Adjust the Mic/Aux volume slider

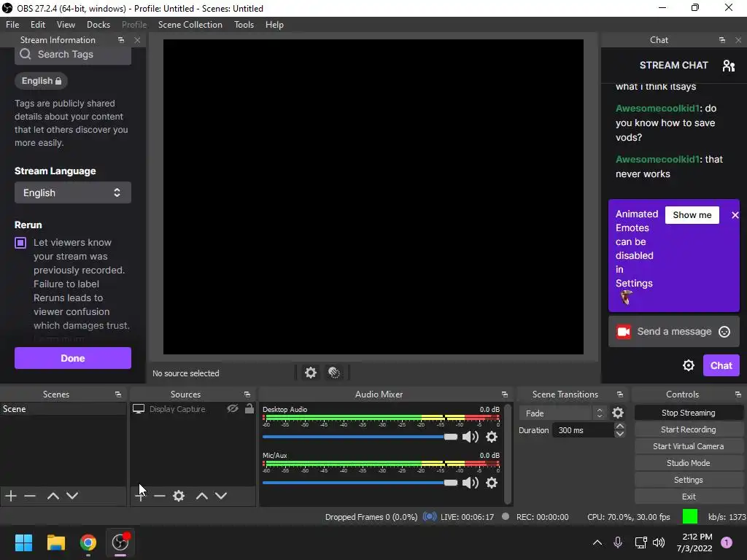click(360, 483)
